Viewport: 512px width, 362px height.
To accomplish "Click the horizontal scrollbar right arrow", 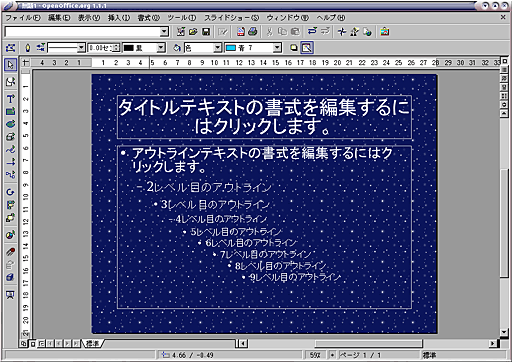I will pos(492,343).
